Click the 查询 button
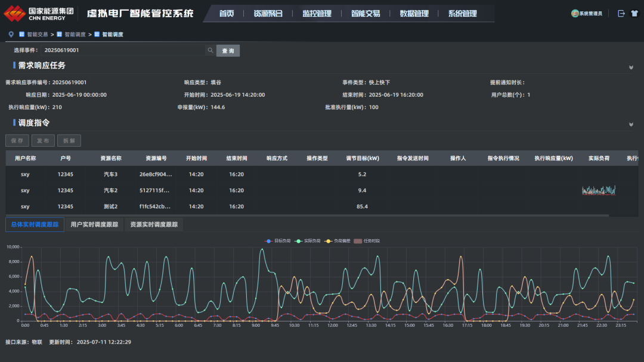The height and width of the screenshot is (362, 644). tap(228, 51)
